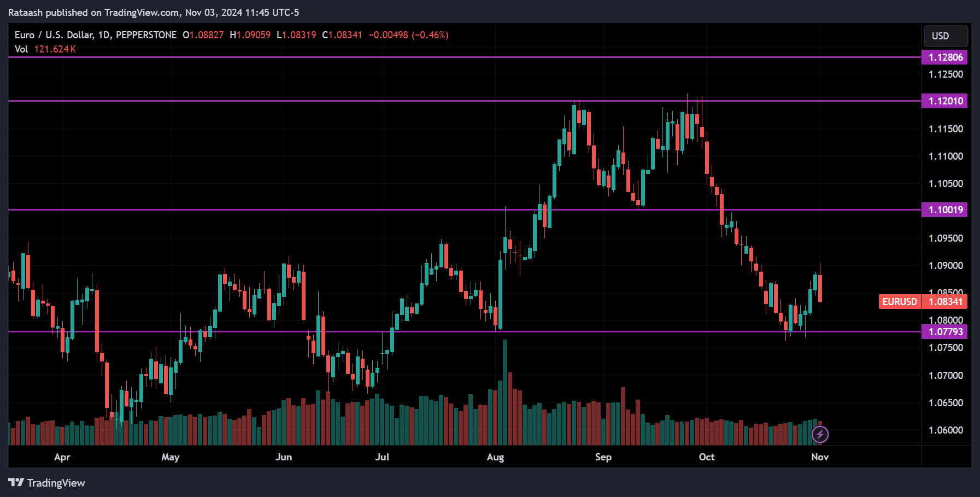This screenshot has height=497, width=980.
Task: Click the 1.10500 price axis label
Action: point(946,184)
